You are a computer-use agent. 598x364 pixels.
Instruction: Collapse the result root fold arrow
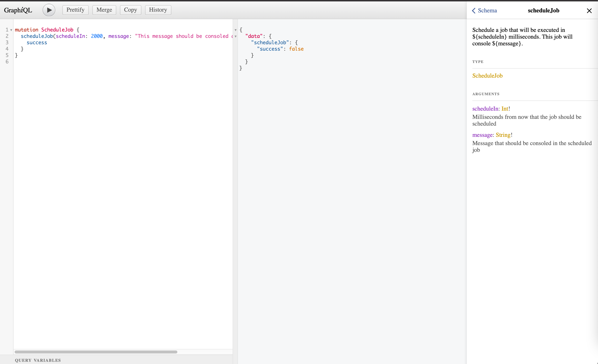(x=235, y=30)
